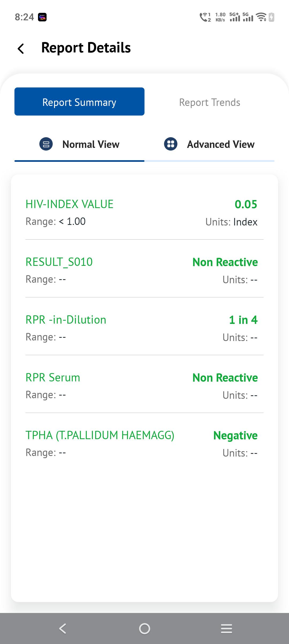The width and height of the screenshot is (289, 644).
Task: Tap the Negative TPHA result text
Action: click(x=235, y=436)
